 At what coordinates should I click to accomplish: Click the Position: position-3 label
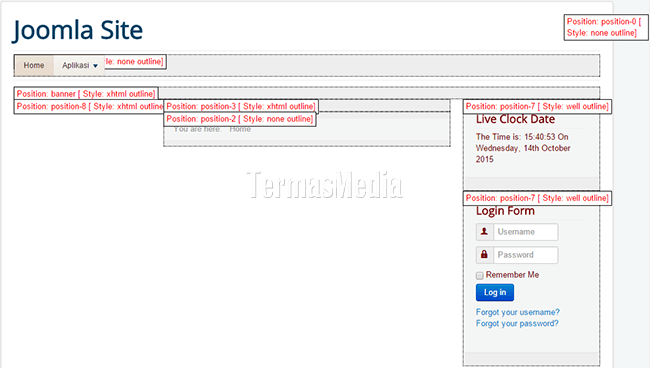(x=241, y=107)
